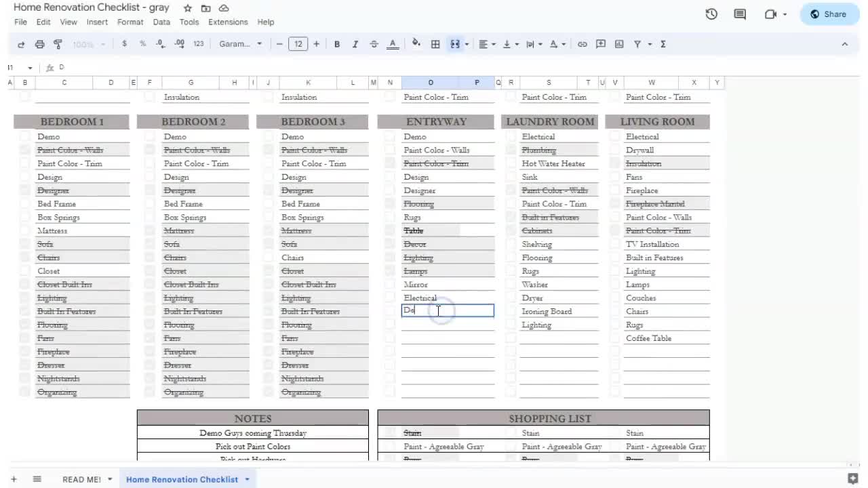Toggle the Entryway Mirror checkbox
Image resolution: width=868 pixels, height=488 pixels.
pos(390,284)
